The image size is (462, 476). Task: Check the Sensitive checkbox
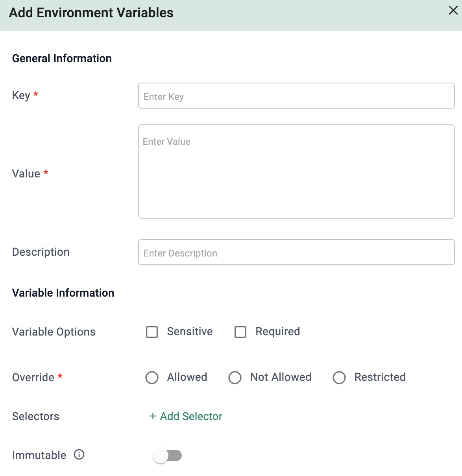[152, 332]
